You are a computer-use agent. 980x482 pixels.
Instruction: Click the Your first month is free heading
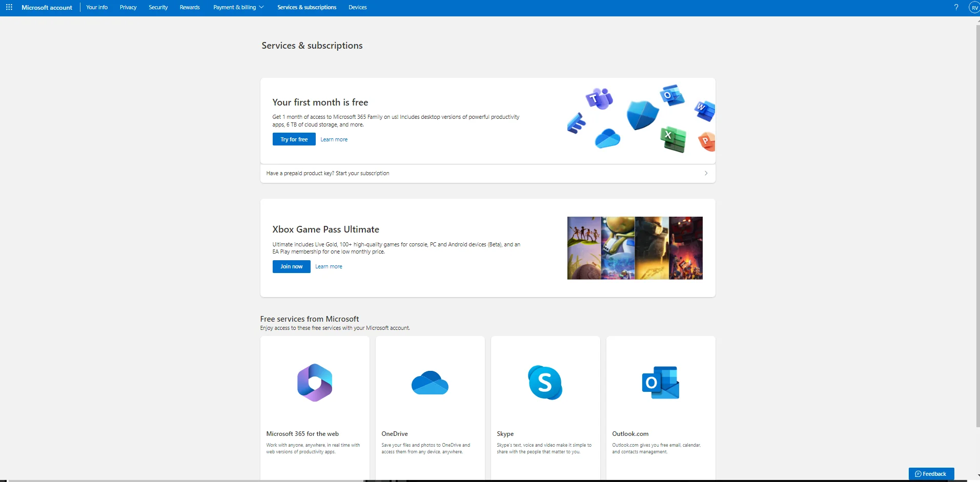pyautogui.click(x=320, y=102)
